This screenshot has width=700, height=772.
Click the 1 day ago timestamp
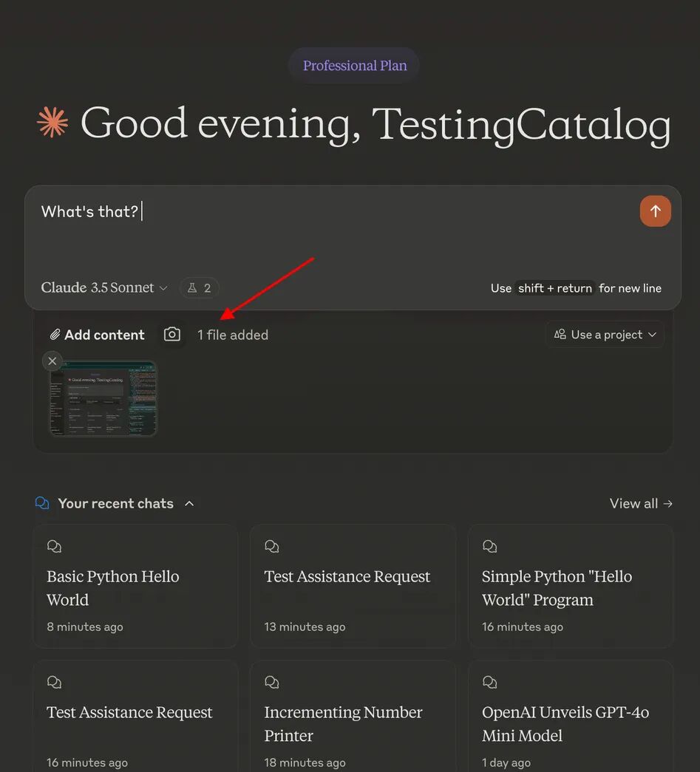pos(506,762)
